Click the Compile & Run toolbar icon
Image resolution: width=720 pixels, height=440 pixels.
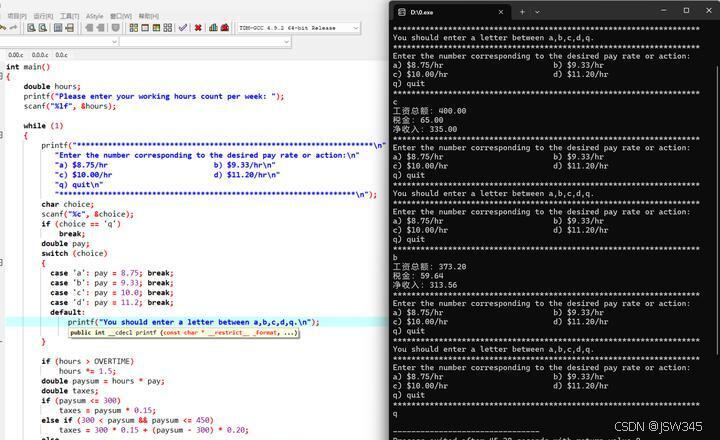pos(157,28)
